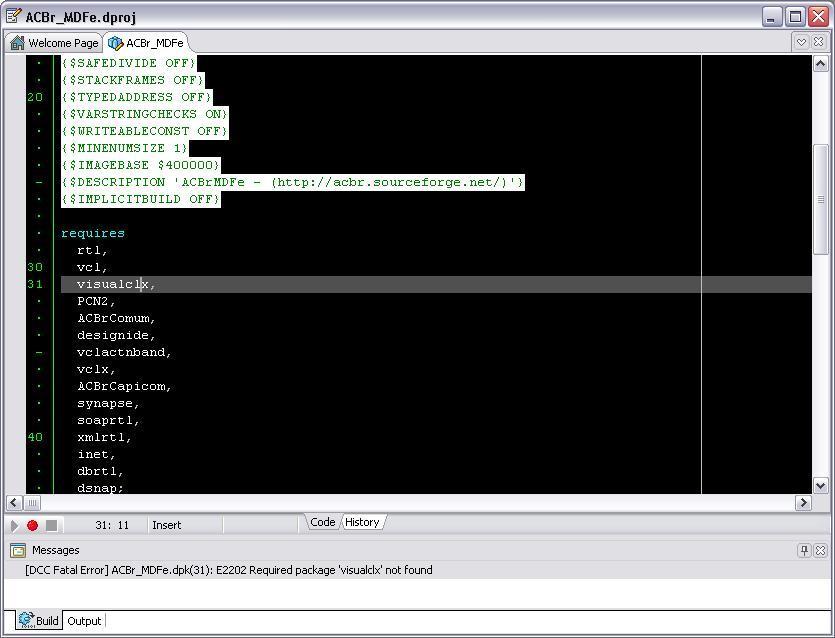
Task: Switch to the Code view tab
Action: [322, 522]
